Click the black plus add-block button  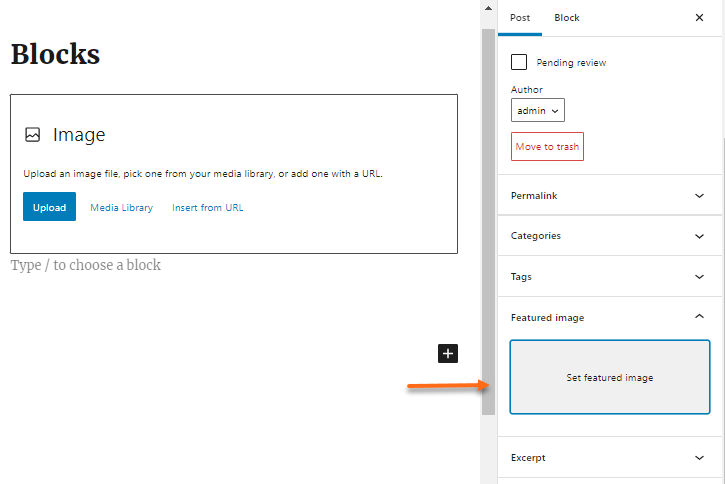448,353
